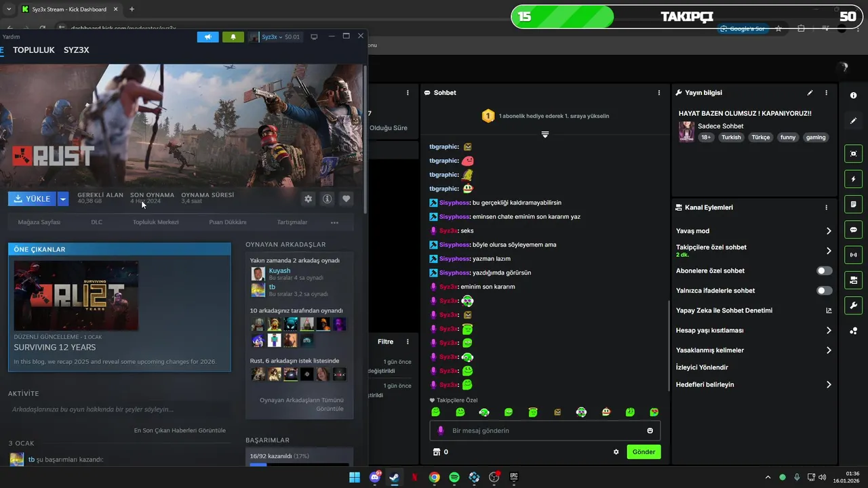This screenshot has height=488, width=868.
Task: Open more options ellipsis after Tartışmalar
Action: pyautogui.click(x=334, y=222)
